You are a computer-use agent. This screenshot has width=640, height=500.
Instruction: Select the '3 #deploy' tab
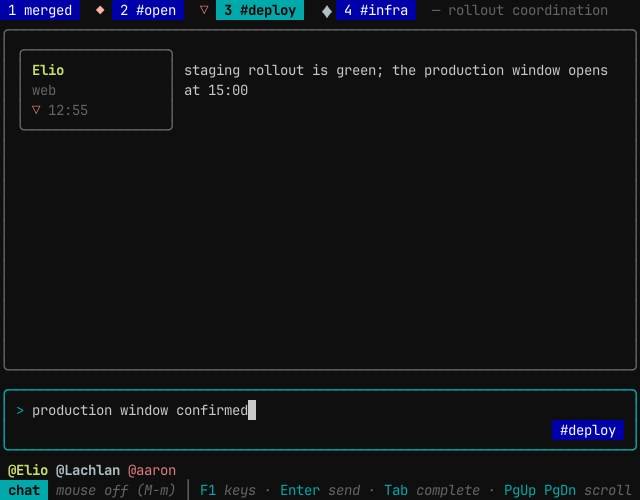pos(260,10)
